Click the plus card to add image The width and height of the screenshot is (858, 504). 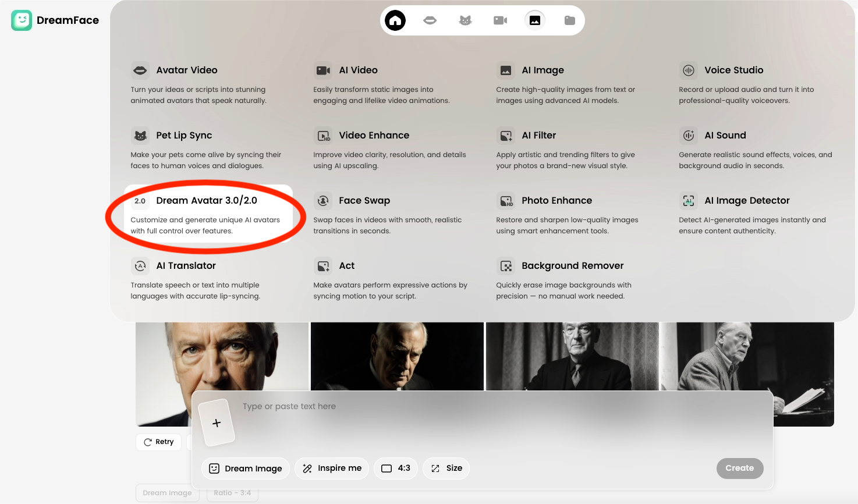click(x=217, y=423)
